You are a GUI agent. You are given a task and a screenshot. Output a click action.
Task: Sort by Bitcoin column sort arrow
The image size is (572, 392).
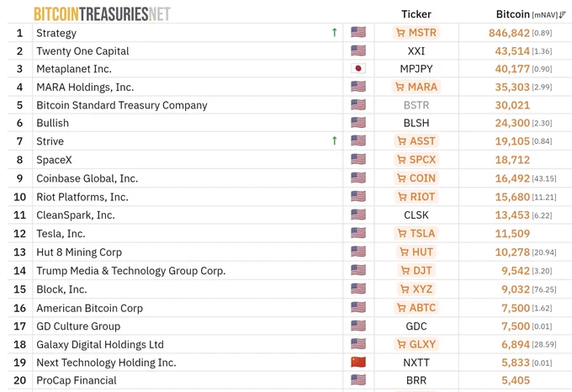coord(562,14)
